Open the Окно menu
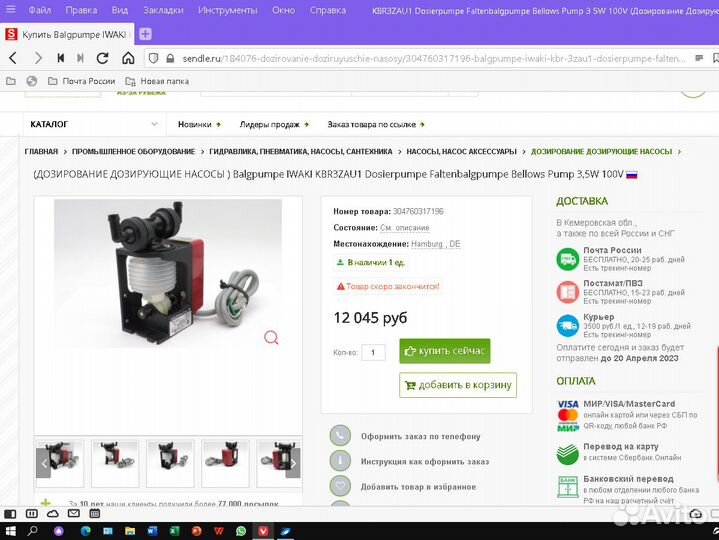Screen dimensions: 719x540 coord(283,10)
